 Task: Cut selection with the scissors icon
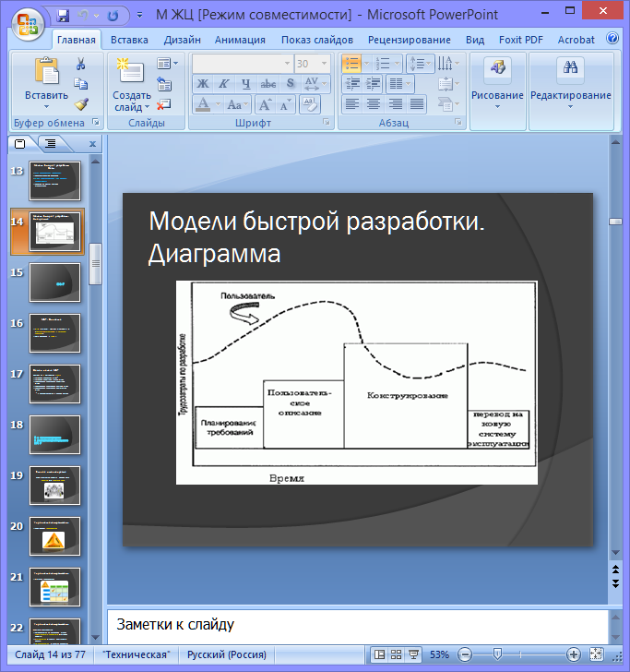click(x=81, y=64)
